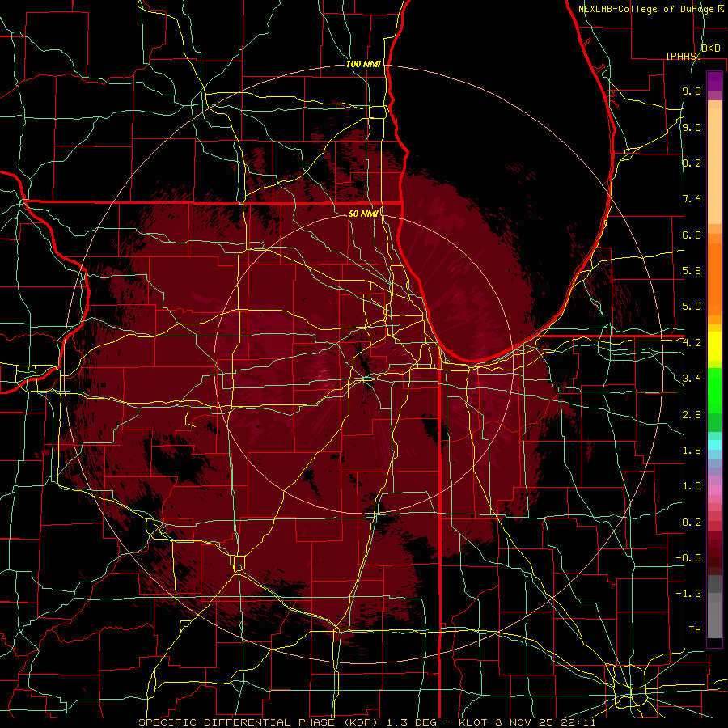Click the 7.4 scale value

point(692,199)
